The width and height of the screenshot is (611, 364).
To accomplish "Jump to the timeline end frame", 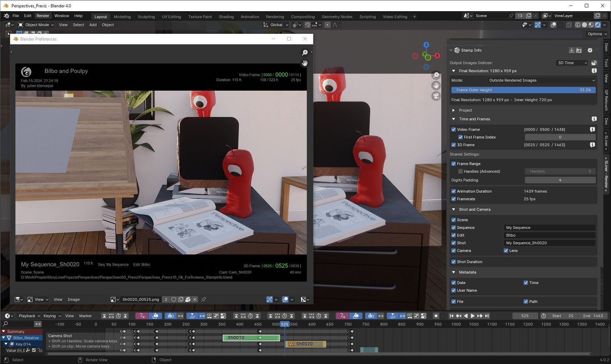I will click(x=487, y=316).
